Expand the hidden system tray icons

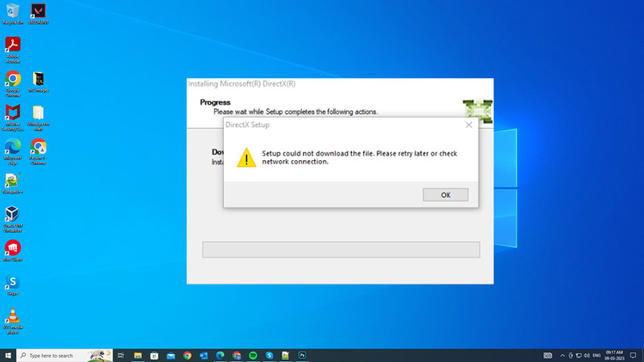tap(562, 356)
